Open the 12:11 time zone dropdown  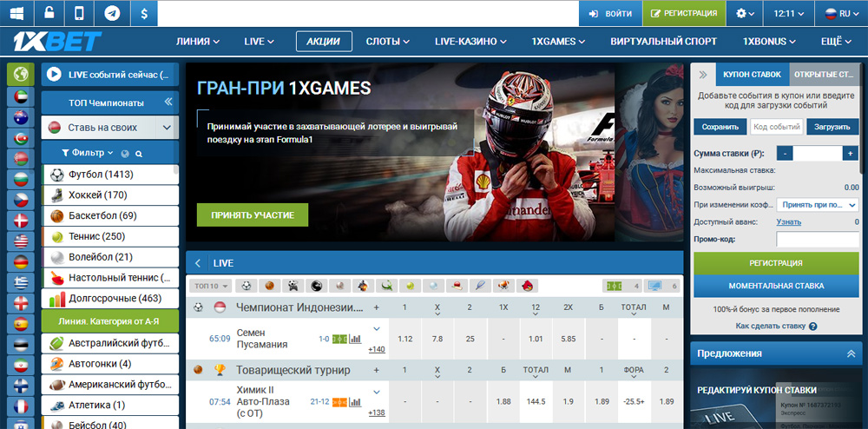pyautogui.click(x=789, y=13)
